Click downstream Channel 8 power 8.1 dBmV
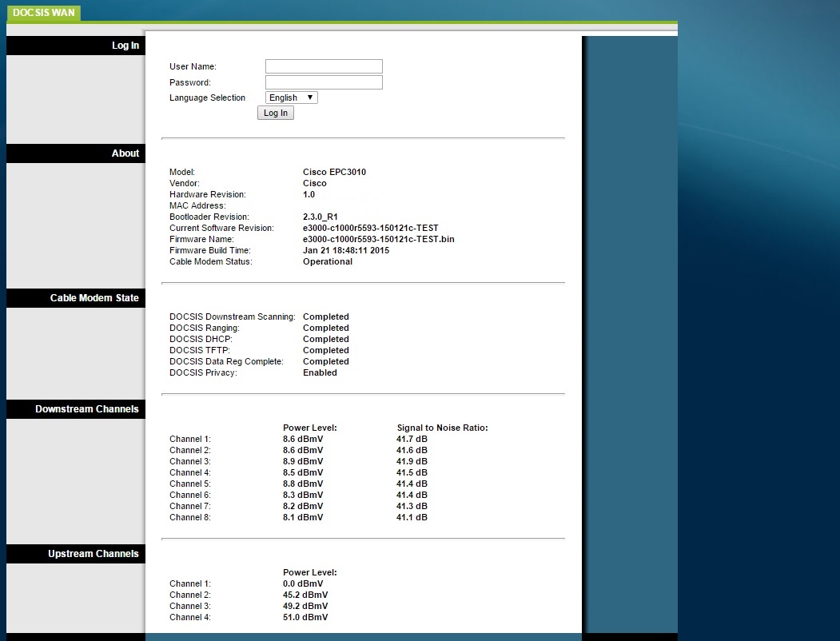The width and height of the screenshot is (840, 641). pyautogui.click(x=303, y=518)
